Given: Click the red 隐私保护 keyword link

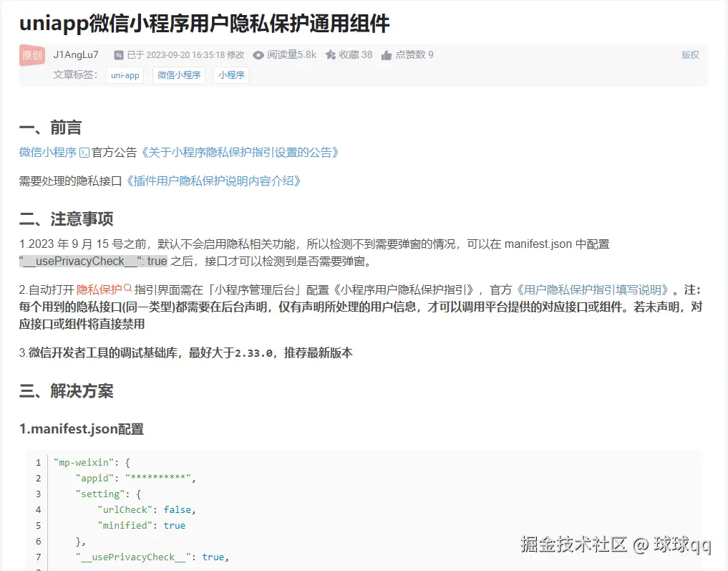Looking at the screenshot, I should tap(99, 290).
